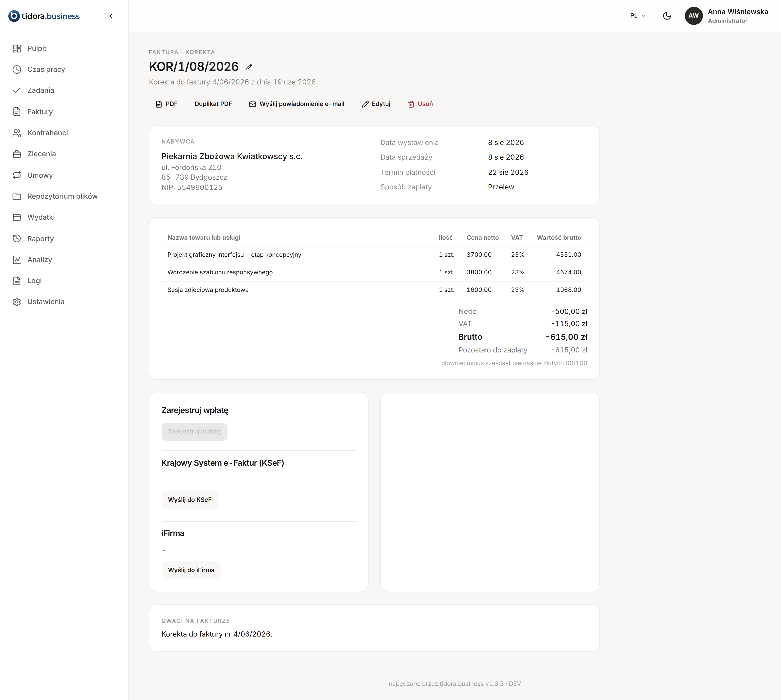Delete the invoice using the Usuń trash icon

pyautogui.click(x=411, y=104)
